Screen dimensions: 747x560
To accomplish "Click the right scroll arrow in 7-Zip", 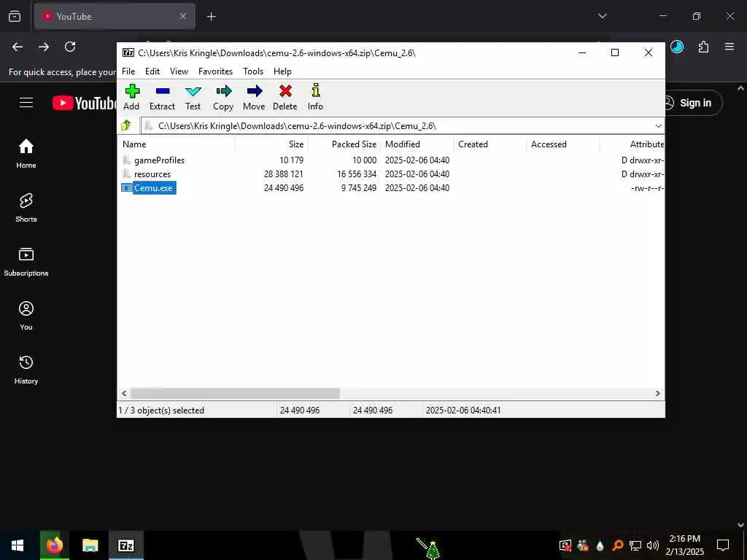I will [x=657, y=393].
